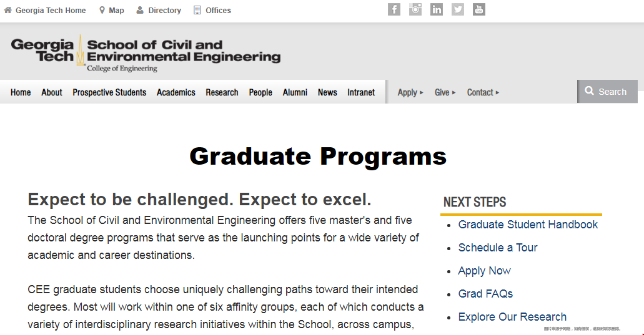
Task: Click the Georgia Tech Home link
Action: click(x=45, y=10)
